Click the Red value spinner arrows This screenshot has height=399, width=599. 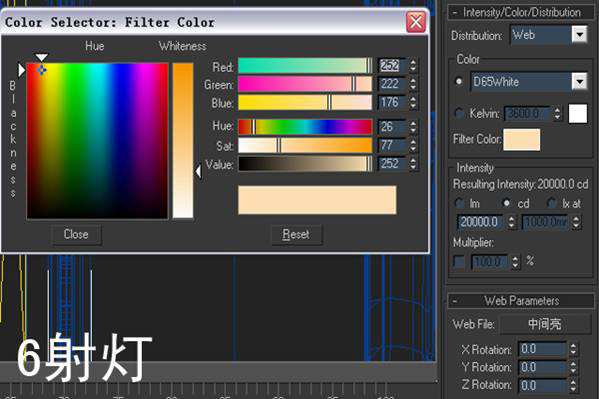[x=413, y=66]
